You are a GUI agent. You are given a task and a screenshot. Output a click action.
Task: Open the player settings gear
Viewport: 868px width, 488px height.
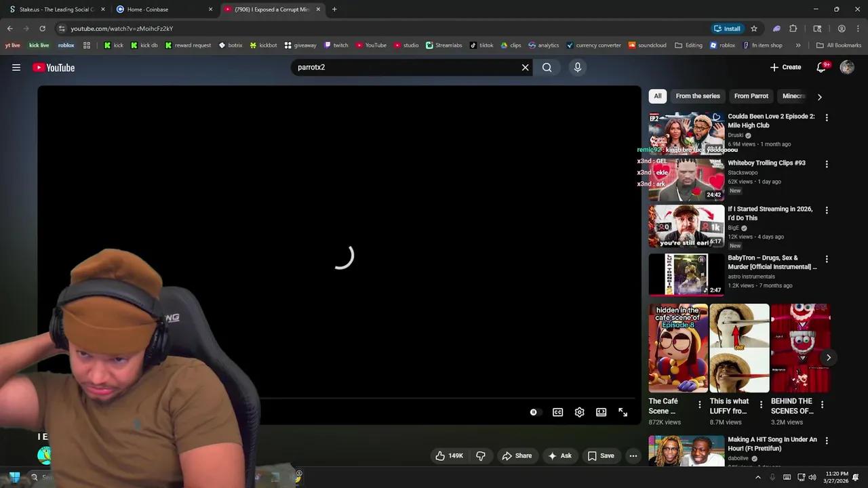(579, 412)
